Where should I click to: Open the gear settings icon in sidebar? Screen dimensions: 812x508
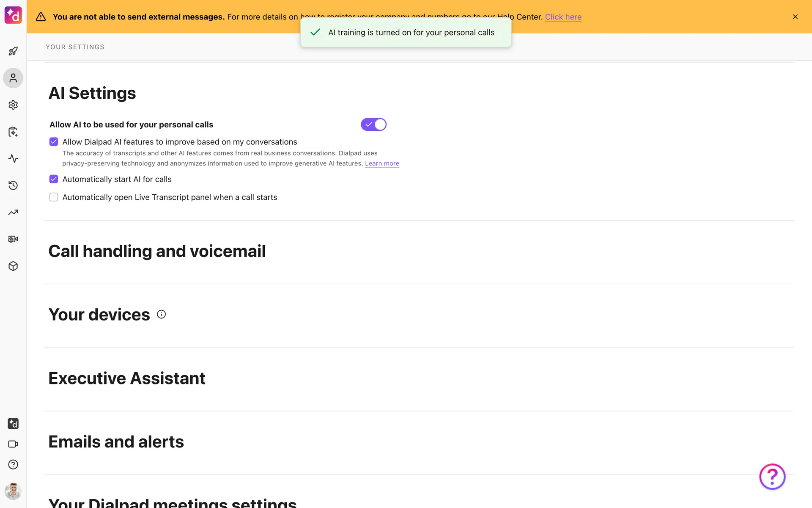tap(13, 105)
